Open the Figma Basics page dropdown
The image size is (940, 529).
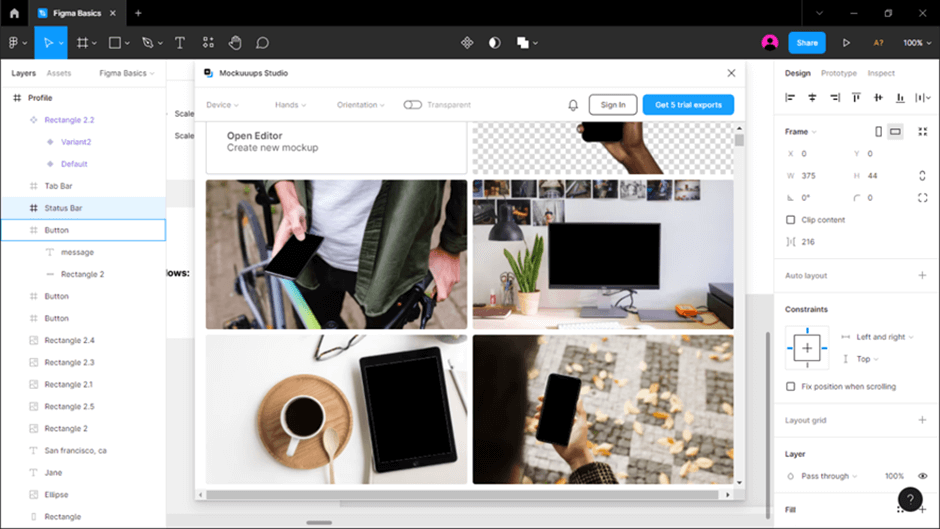point(126,73)
